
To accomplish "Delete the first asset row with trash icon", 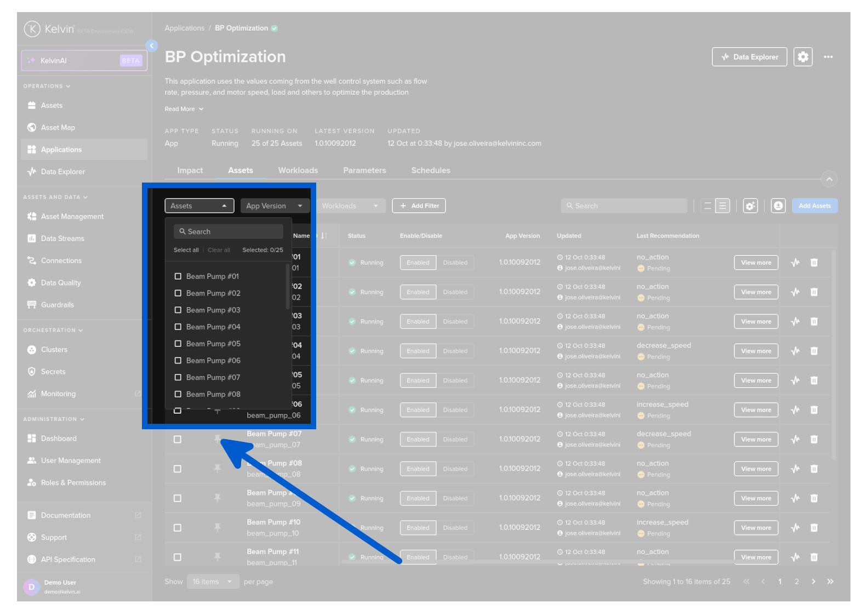I will tap(814, 263).
